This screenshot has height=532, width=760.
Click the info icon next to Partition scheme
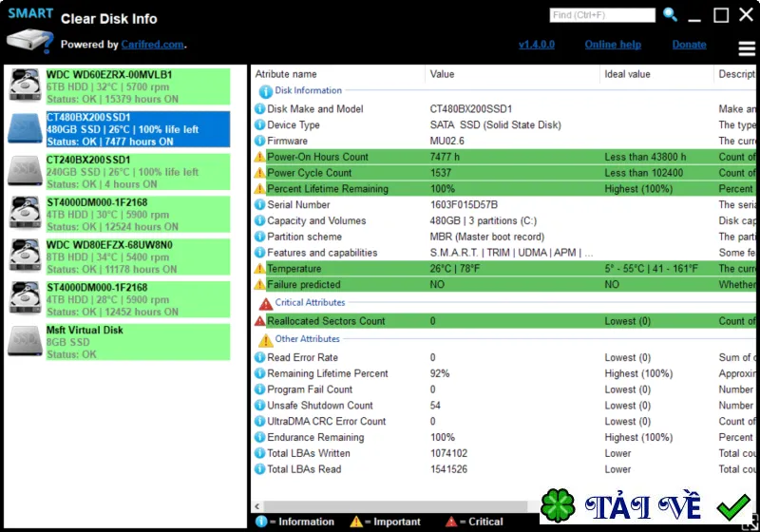[259, 237]
